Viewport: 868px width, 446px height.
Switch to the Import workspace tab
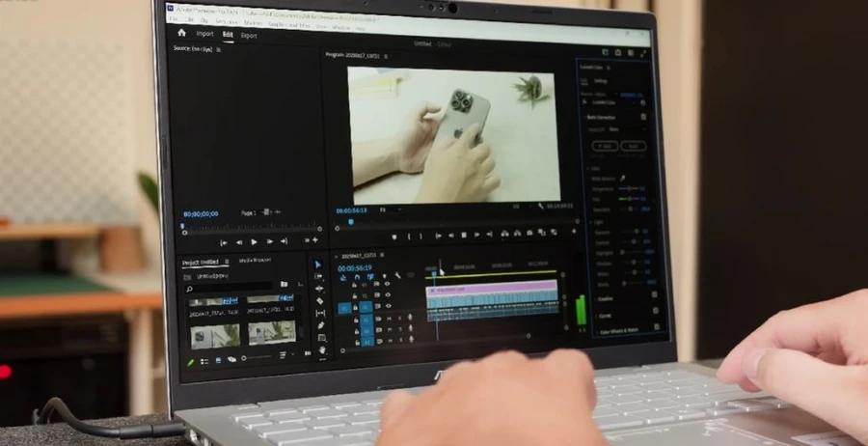click(204, 34)
